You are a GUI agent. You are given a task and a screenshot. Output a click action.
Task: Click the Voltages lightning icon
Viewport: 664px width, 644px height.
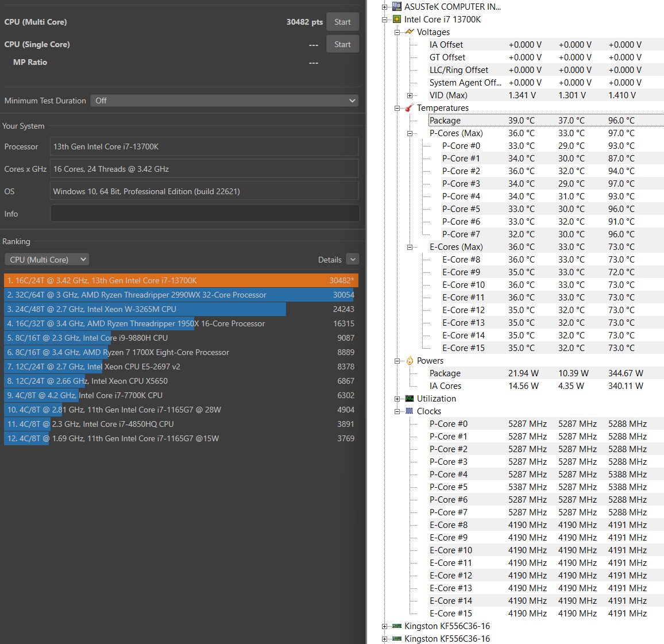[410, 32]
